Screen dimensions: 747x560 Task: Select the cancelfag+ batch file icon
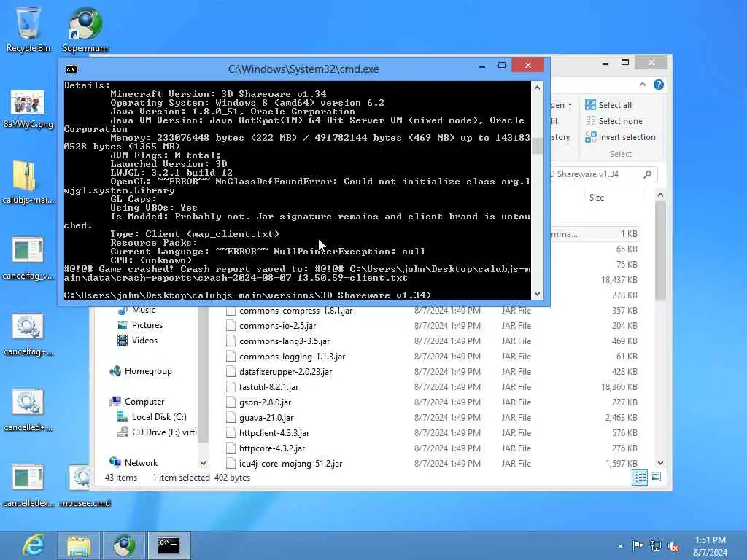pyautogui.click(x=28, y=334)
